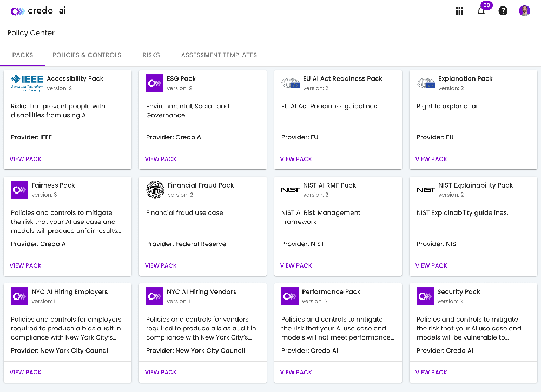This screenshot has width=541, height=392.
Task: View the ESG Pack
Action: (161, 159)
